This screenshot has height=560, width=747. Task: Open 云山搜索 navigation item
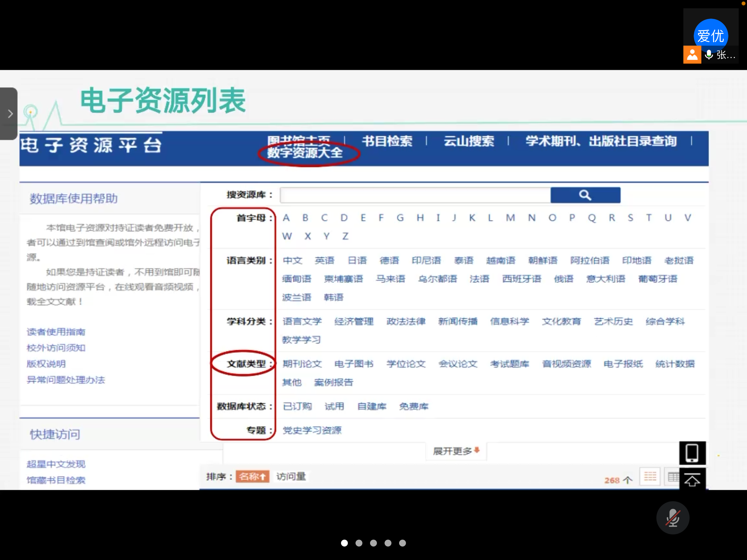tap(469, 141)
